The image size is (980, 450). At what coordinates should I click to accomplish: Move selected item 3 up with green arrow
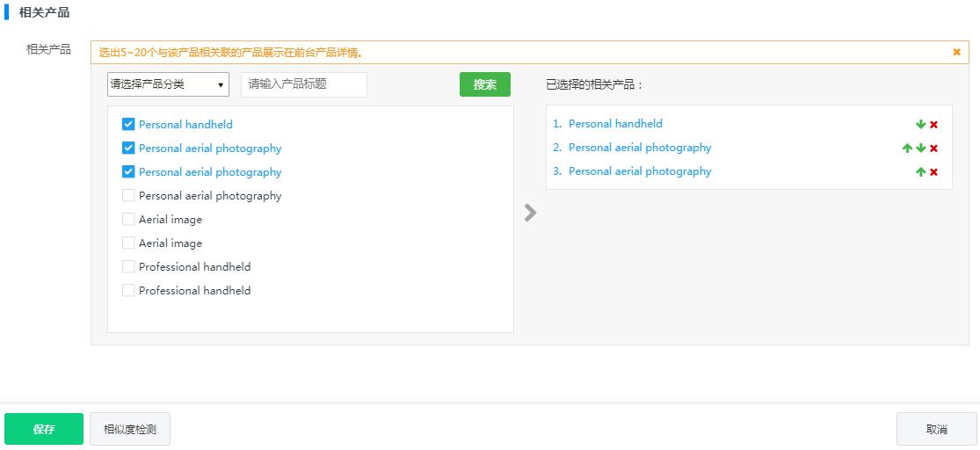tap(920, 172)
